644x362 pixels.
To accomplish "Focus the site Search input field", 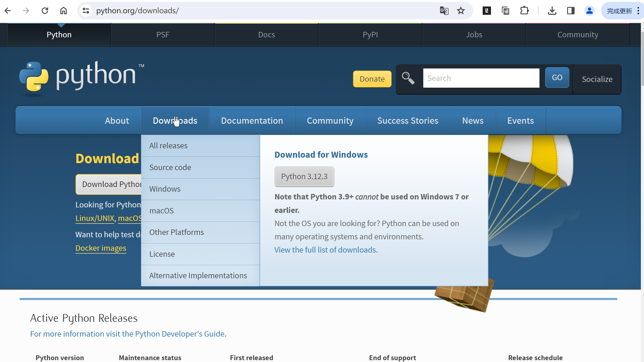I will point(481,78).
